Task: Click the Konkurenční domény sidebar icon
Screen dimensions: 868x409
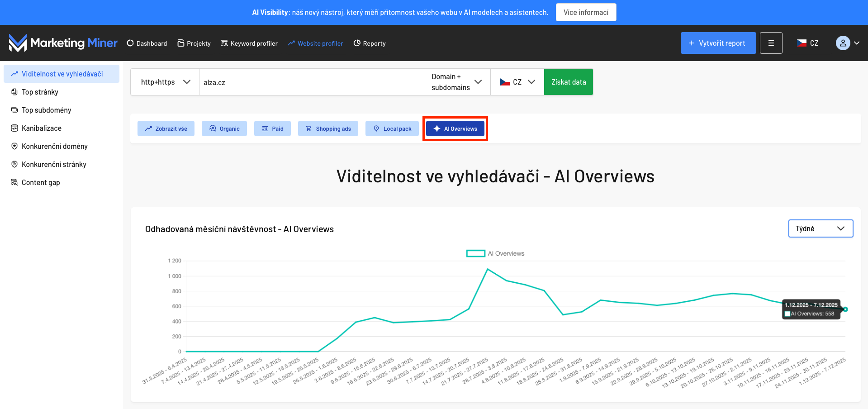Action: 14,146
